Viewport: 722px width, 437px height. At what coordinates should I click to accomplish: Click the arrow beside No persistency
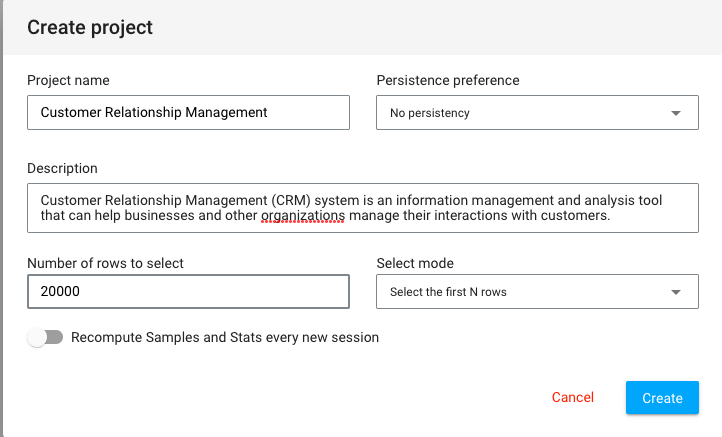pyautogui.click(x=677, y=113)
